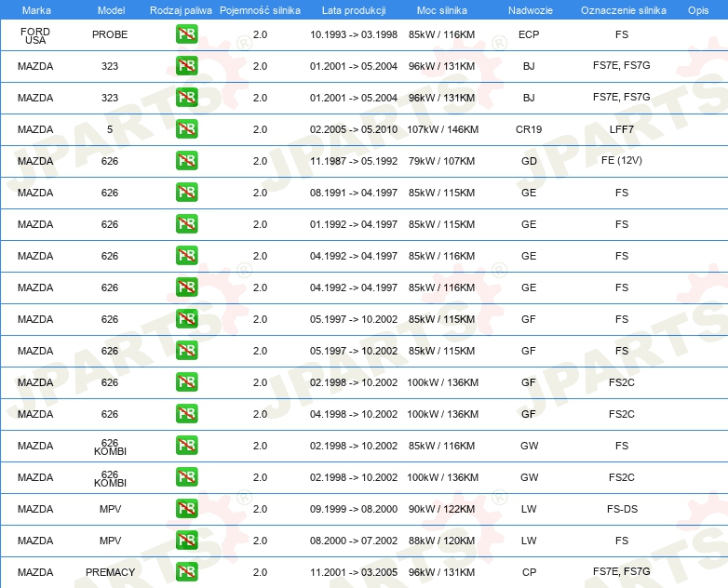Click the Lata produkcji column header
This screenshot has height=588, width=728.
tap(354, 10)
